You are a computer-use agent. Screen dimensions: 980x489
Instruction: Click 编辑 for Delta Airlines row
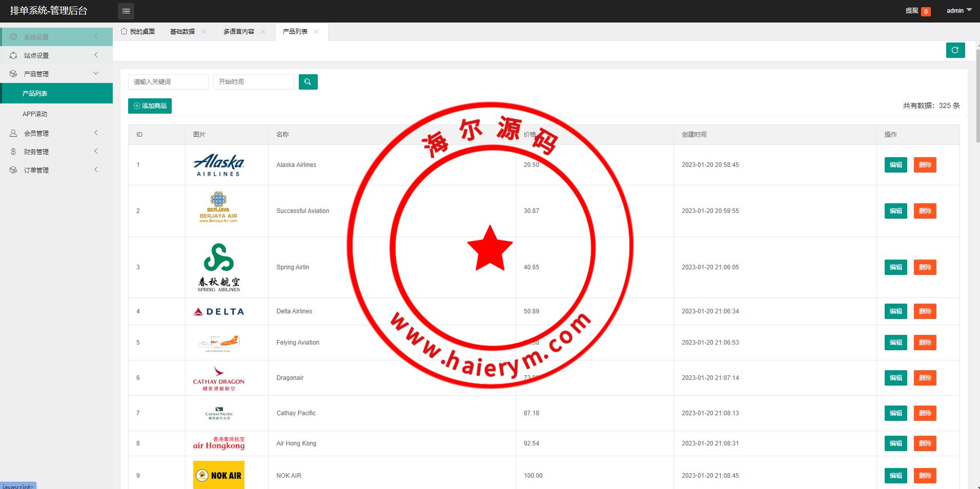point(895,311)
